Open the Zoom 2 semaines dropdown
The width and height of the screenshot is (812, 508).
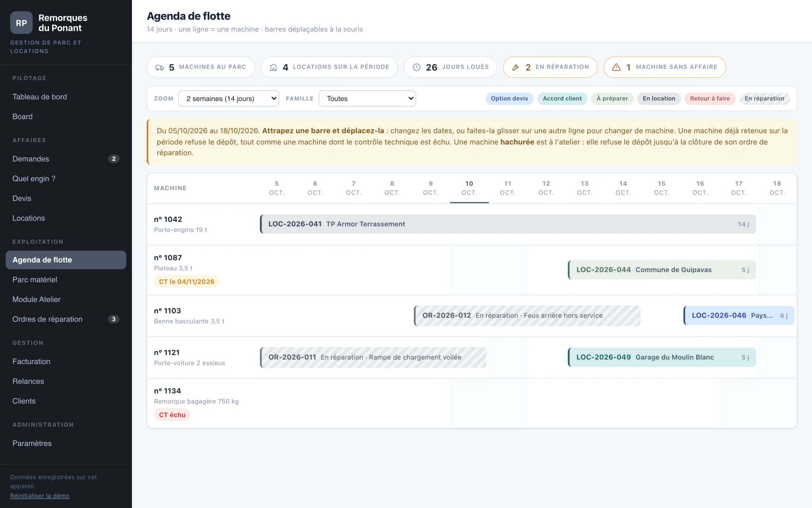pos(228,99)
